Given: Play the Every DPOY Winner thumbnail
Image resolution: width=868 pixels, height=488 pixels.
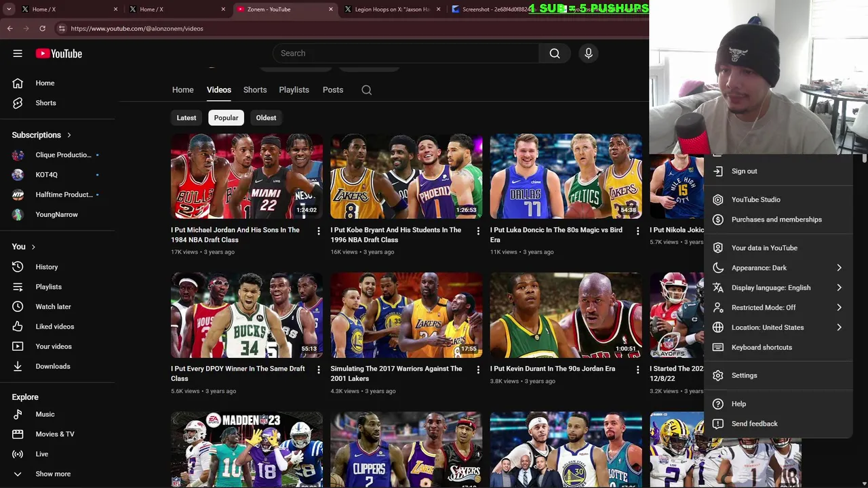Looking at the screenshot, I should 247,315.
